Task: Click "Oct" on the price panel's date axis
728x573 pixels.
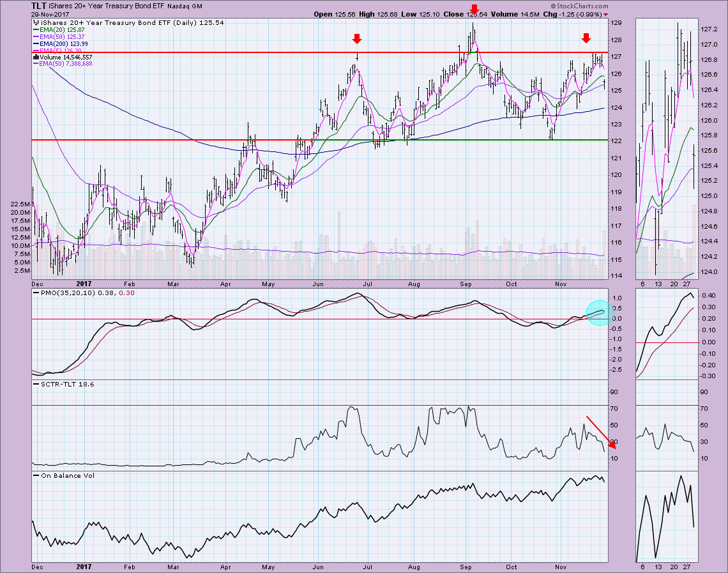Action: click(511, 284)
